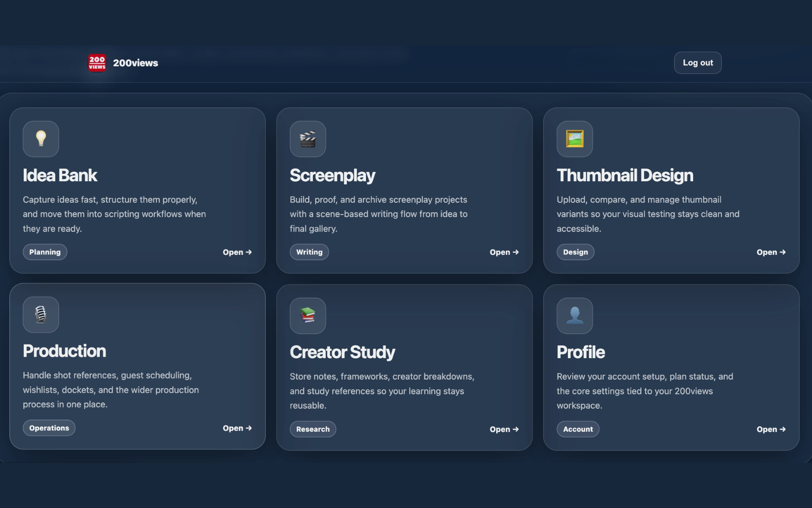
Task: Click the Thumbnail Design framed picture icon
Action: 574,139
